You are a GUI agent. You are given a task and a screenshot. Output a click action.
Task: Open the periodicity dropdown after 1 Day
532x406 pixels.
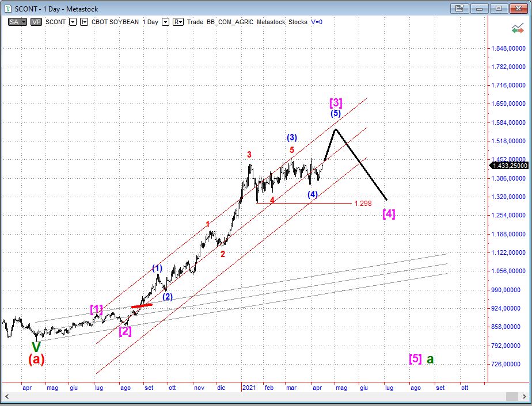(165, 22)
